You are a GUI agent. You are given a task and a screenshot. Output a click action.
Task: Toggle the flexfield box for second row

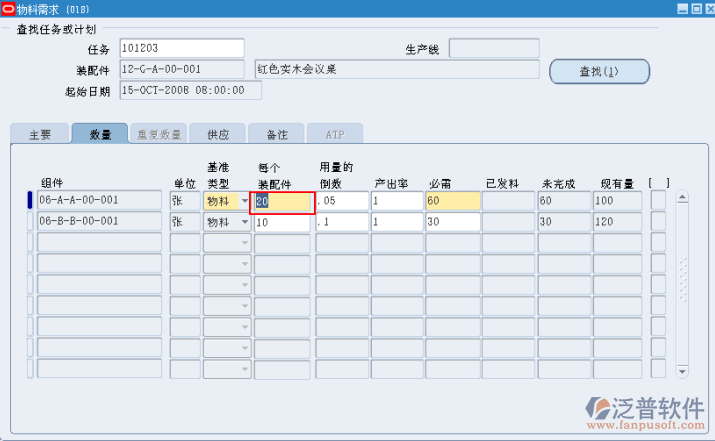(x=658, y=222)
